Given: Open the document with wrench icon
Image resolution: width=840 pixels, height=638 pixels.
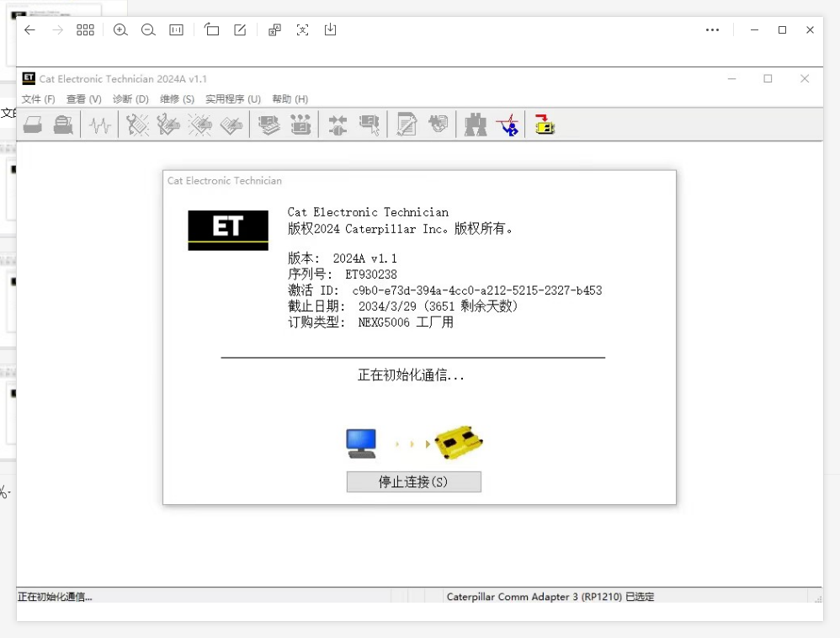Looking at the screenshot, I should (x=407, y=125).
